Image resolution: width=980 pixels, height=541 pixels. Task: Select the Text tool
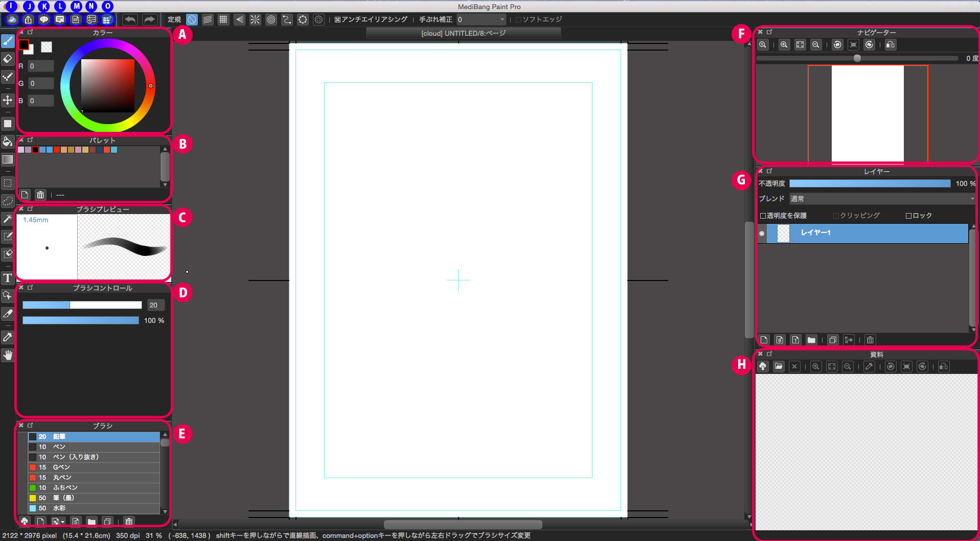click(x=8, y=278)
